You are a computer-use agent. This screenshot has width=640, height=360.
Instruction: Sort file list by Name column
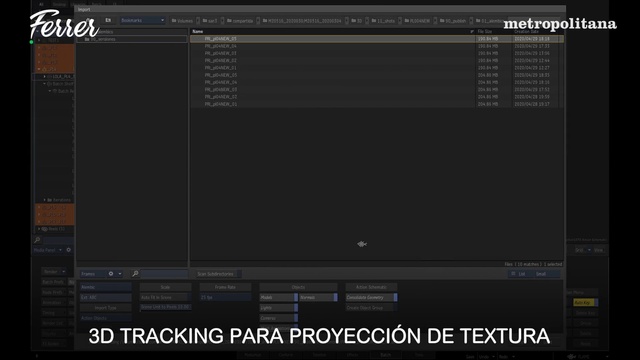[198, 31]
